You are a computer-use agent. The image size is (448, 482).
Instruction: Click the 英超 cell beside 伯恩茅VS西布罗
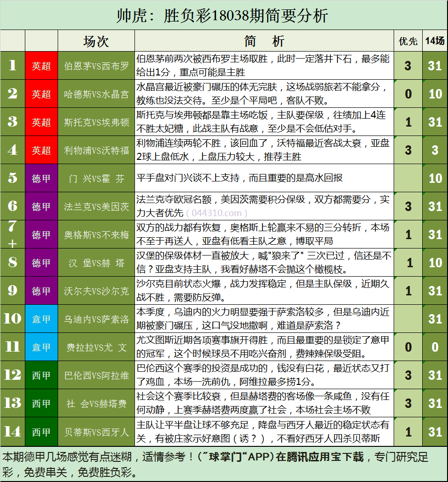[x=42, y=66]
